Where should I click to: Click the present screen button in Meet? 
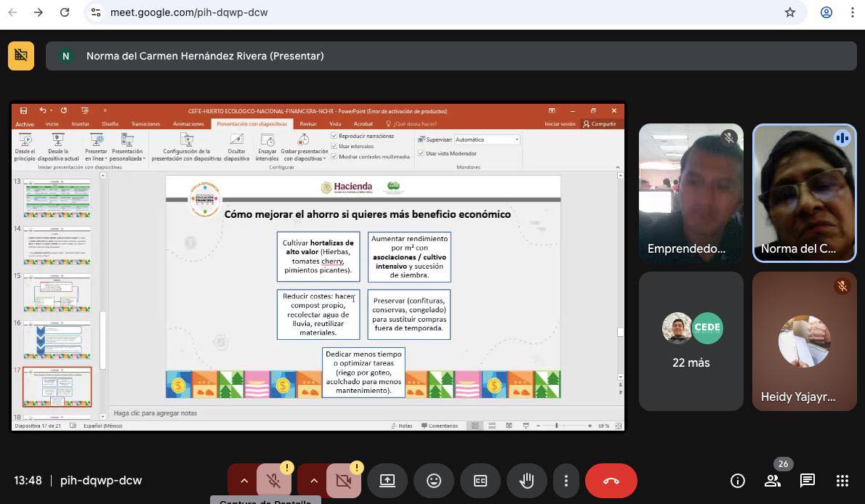387,481
